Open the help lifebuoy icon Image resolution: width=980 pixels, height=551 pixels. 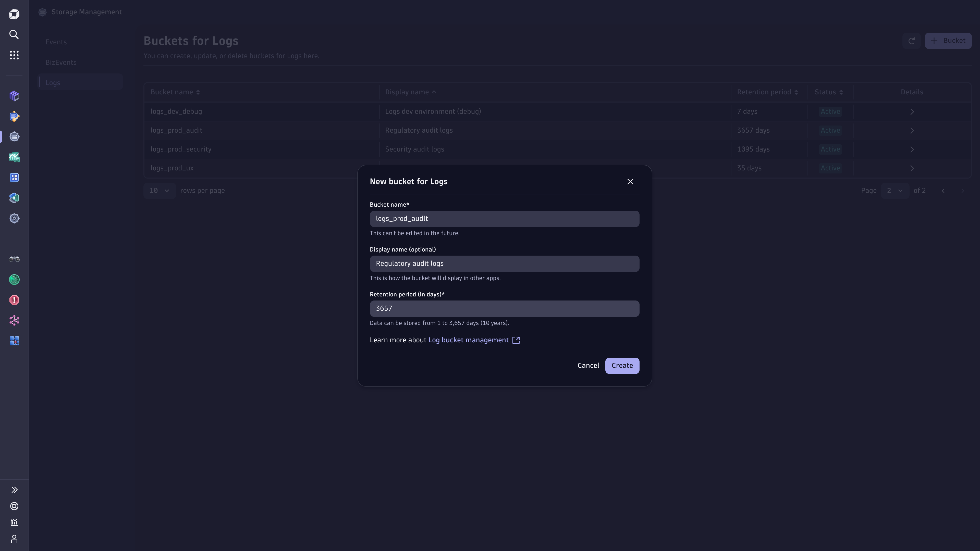[x=14, y=506]
